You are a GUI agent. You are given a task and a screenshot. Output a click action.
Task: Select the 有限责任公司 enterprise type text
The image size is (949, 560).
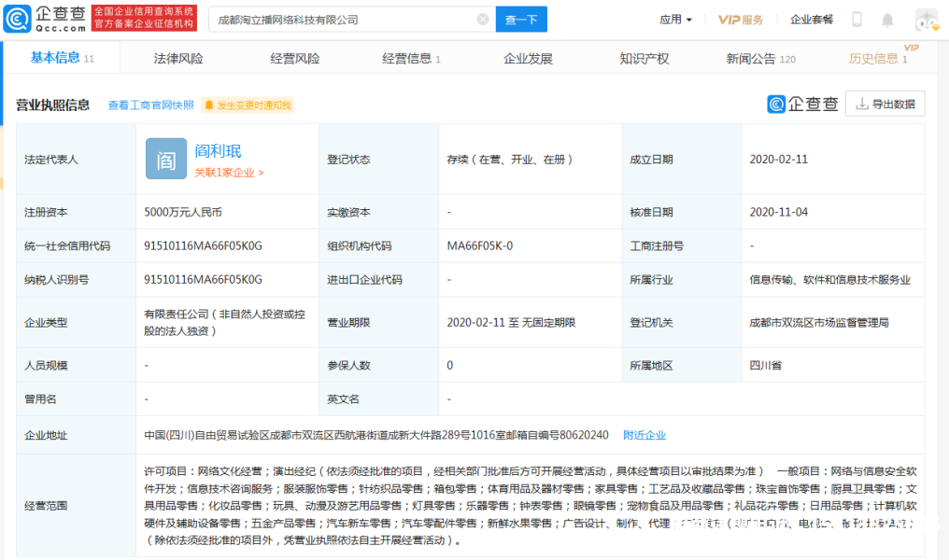224,322
